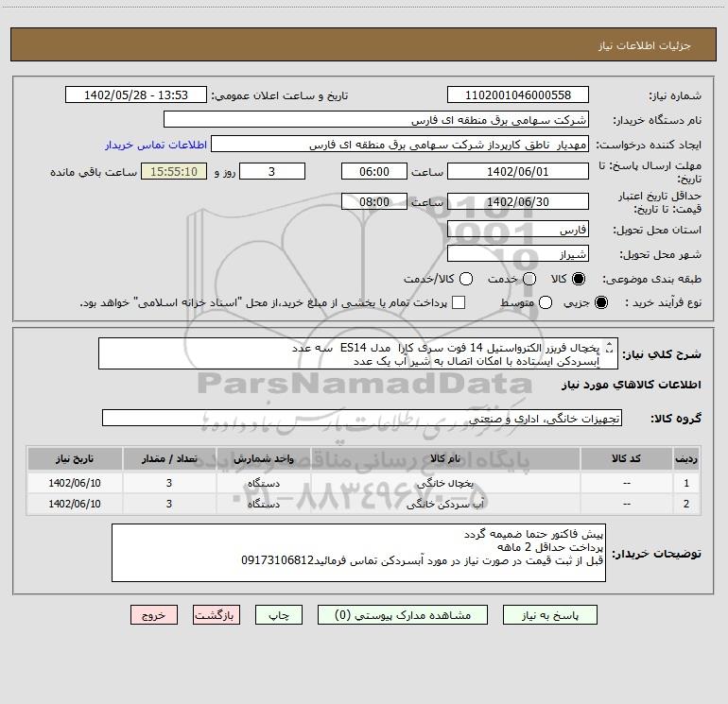728x704 pixels.
Task: Click the delivery province field فارس
Action: (518, 230)
